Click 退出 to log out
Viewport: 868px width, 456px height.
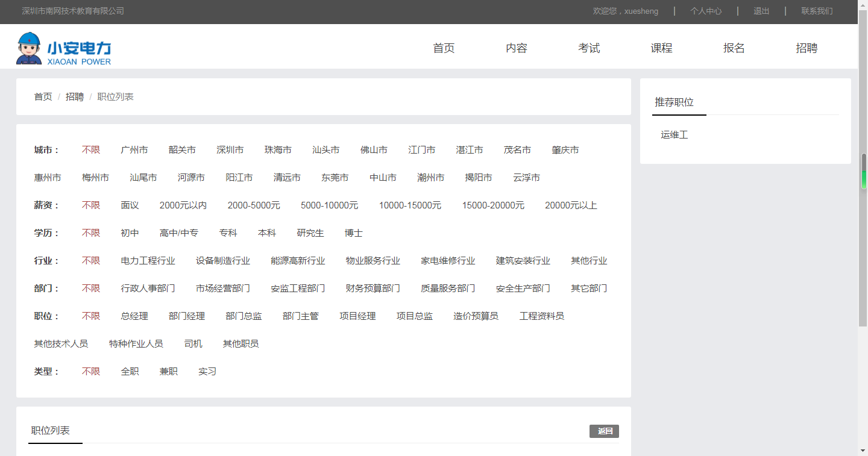tap(761, 11)
